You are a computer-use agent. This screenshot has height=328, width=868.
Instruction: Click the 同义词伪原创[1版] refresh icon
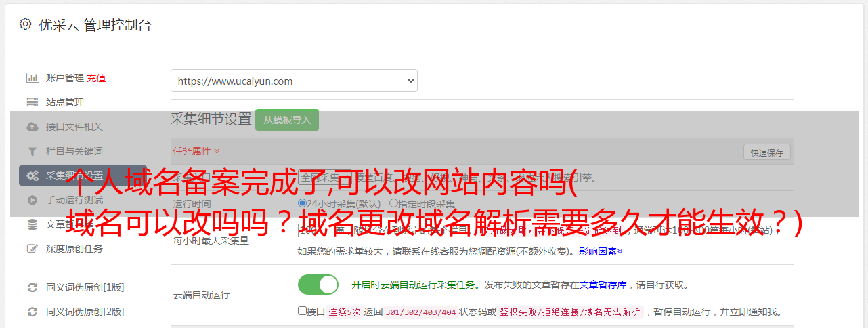pyautogui.click(x=32, y=287)
